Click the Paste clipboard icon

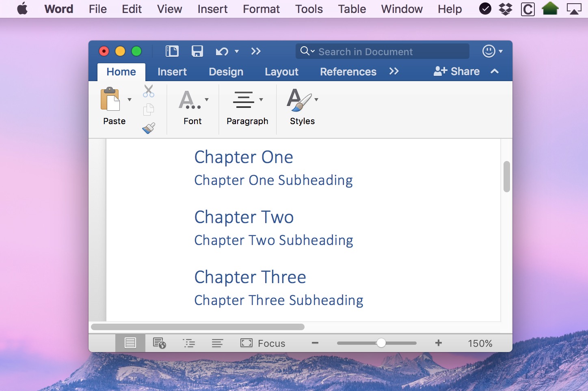[110, 99]
